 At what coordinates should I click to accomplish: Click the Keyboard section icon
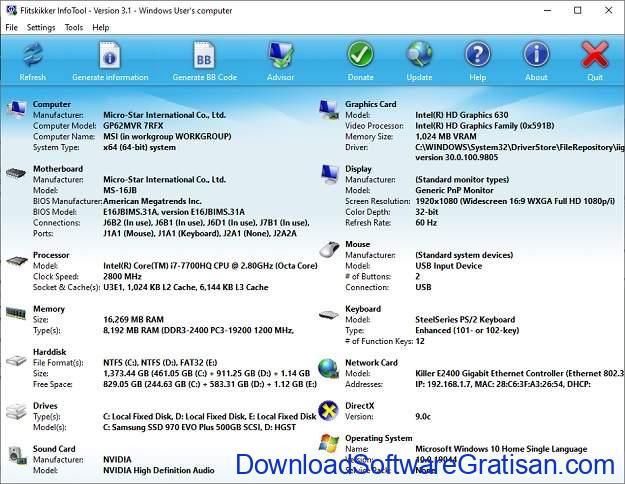(x=329, y=315)
